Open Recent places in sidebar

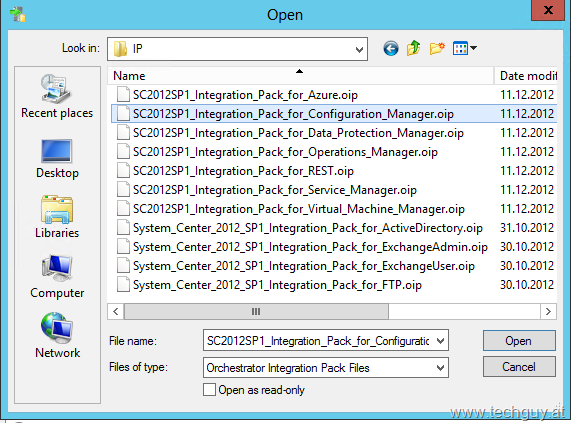(x=57, y=96)
